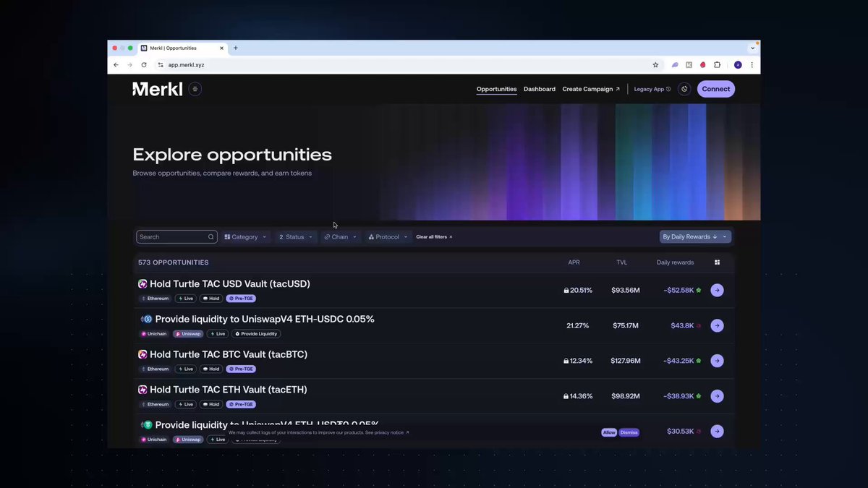The image size is (868, 488).
Task: Bookmark this page with the star icon
Action: [655, 64]
